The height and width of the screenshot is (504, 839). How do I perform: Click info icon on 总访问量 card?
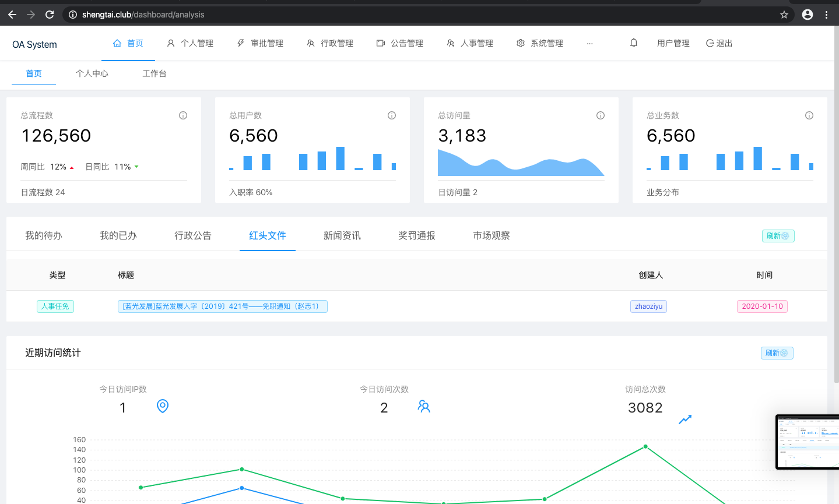tap(601, 115)
